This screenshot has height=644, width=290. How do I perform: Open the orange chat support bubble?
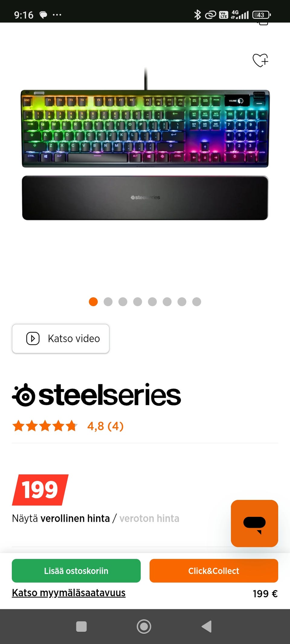(x=254, y=523)
